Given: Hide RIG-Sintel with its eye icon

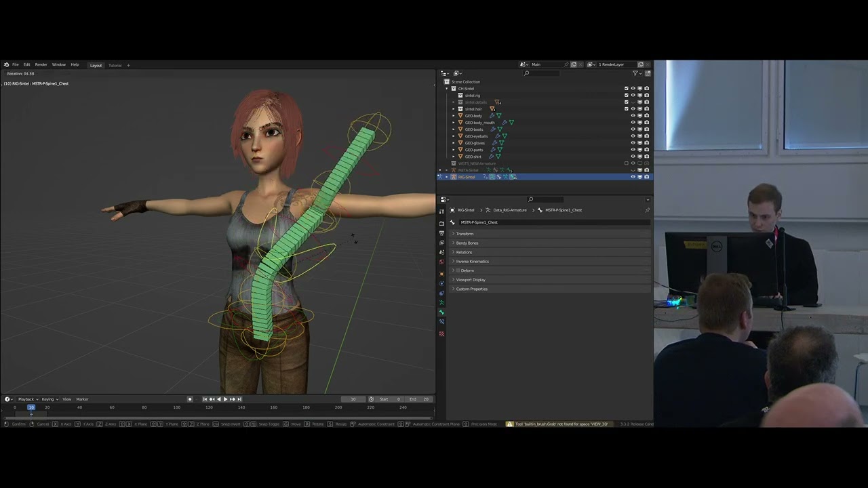Looking at the screenshot, I should click(633, 177).
